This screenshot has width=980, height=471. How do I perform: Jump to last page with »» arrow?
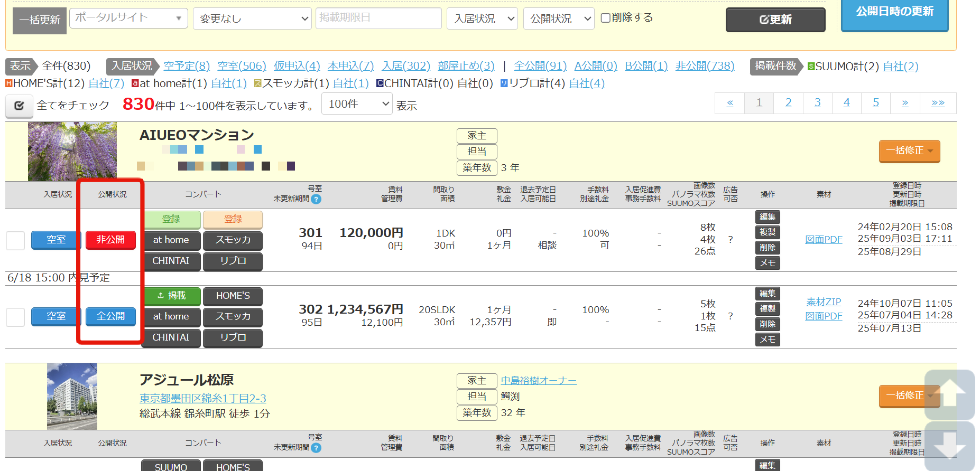click(x=938, y=103)
